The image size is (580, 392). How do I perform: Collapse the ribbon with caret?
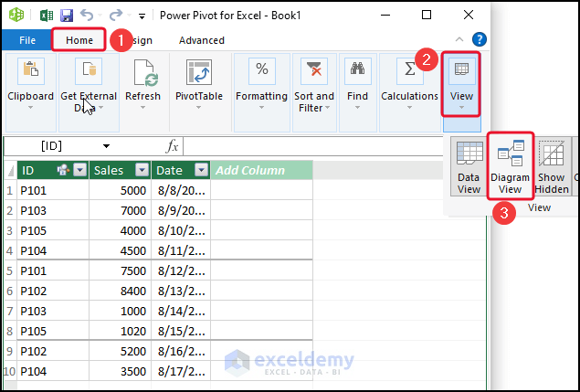pos(459,39)
